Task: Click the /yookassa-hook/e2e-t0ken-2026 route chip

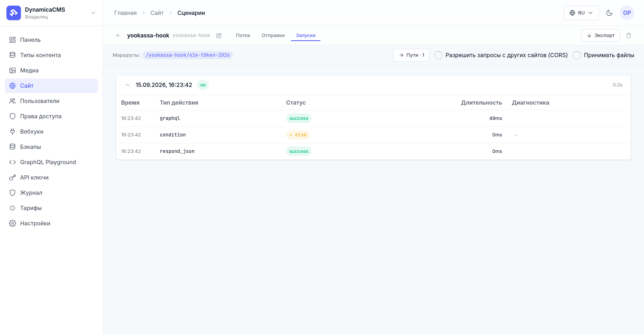Action: [x=188, y=55]
